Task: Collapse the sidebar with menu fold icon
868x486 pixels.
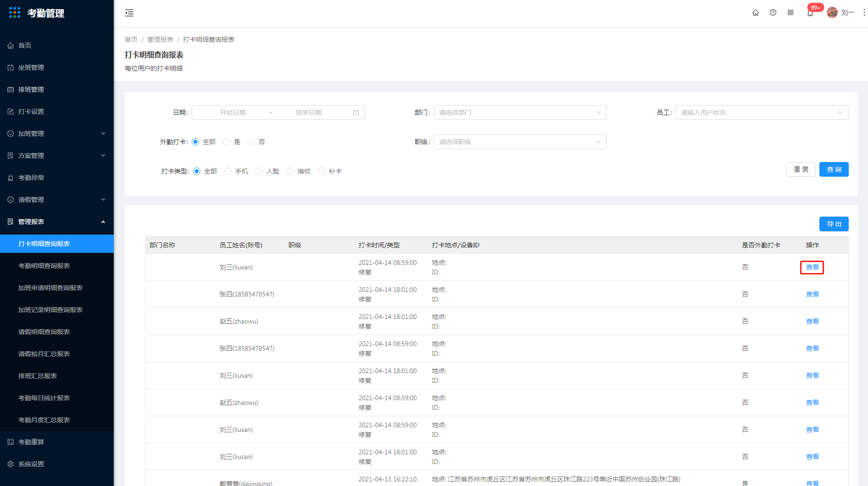Action: pos(129,13)
